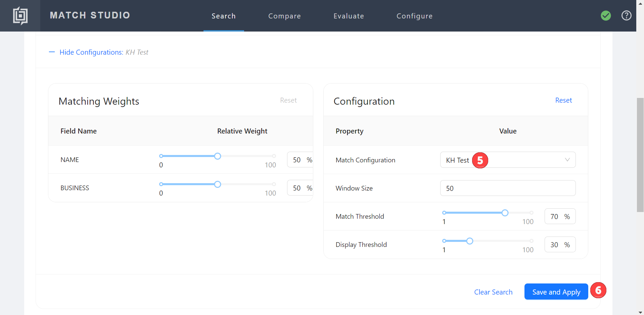This screenshot has width=644, height=315.
Task: Open the Match Configuration dropdown arrow
Action: coord(567,160)
